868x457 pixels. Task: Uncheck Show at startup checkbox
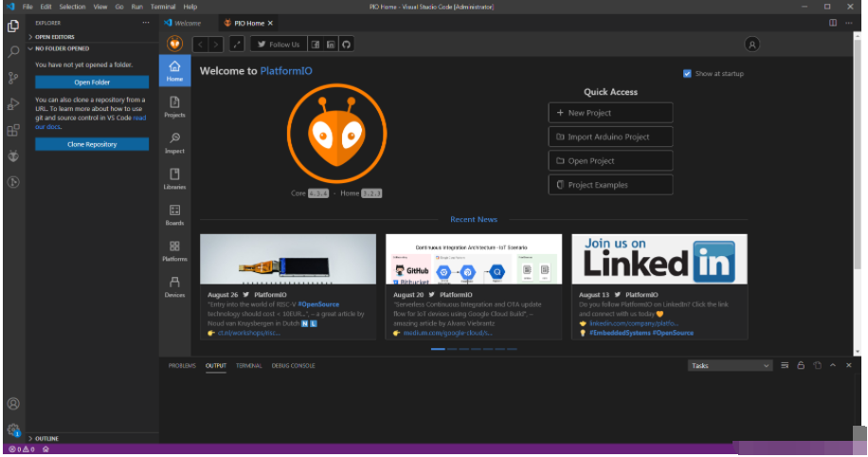(687, 74)
